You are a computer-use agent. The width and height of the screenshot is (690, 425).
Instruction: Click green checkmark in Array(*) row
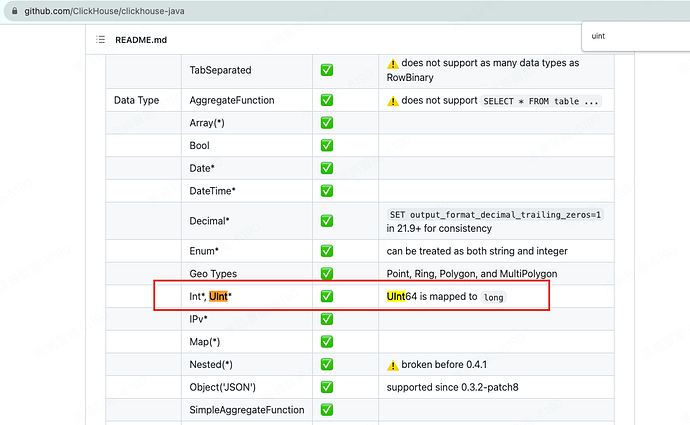tap(327, 123)
